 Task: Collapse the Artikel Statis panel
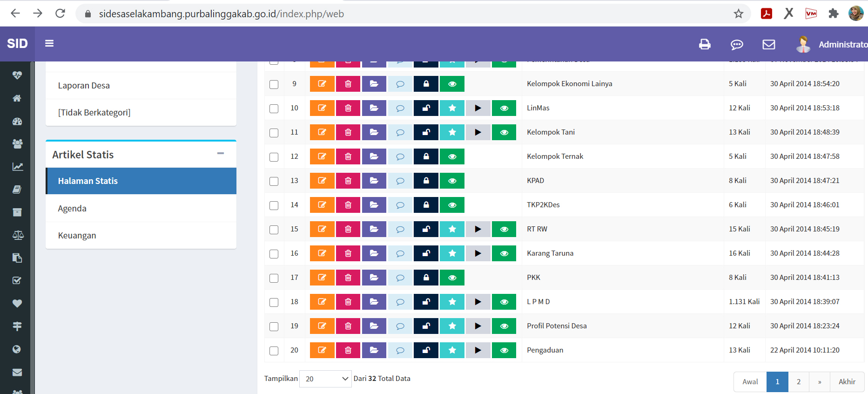(x=221, y=153)
